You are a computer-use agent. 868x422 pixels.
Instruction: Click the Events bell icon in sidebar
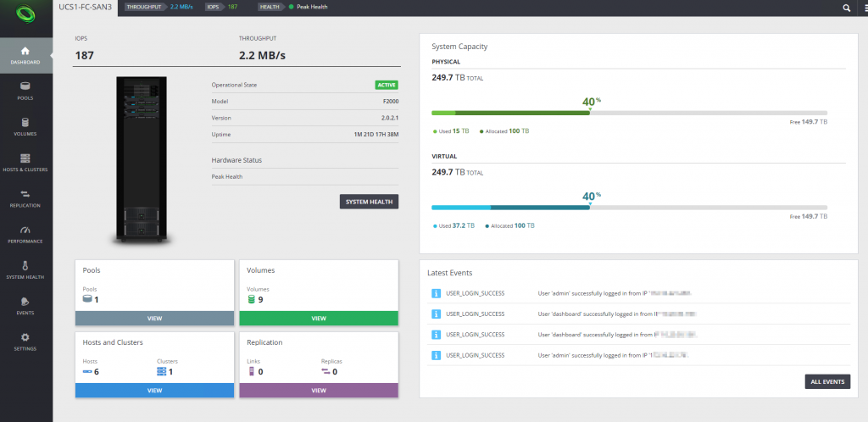tap(25, 302)
